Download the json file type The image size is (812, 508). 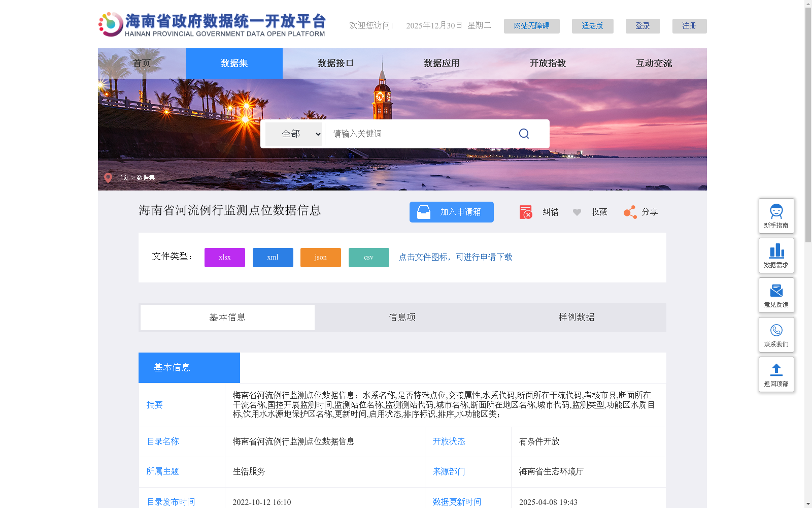[321, 258]
